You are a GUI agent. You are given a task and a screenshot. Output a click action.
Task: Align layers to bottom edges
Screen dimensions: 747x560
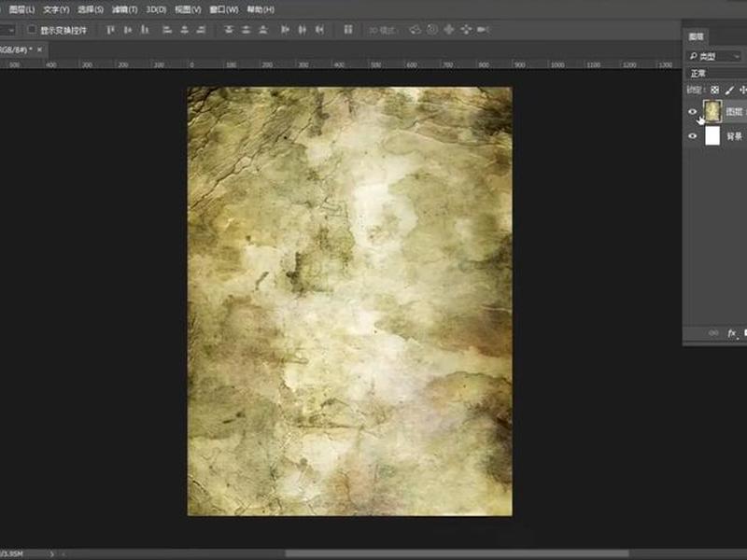click(x=145, y=30)
